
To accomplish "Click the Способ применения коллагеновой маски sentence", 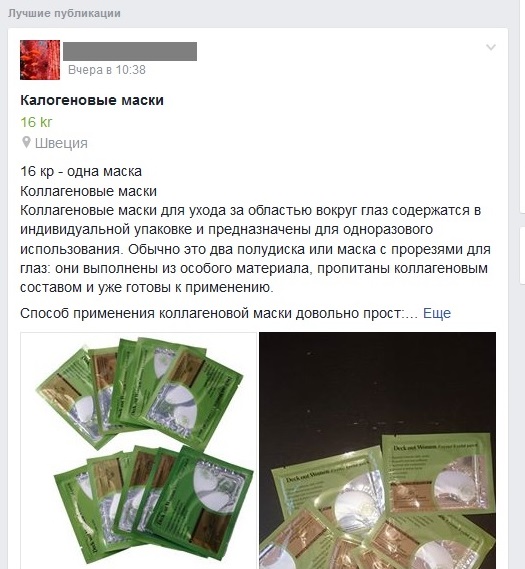I will click(219, 313).
